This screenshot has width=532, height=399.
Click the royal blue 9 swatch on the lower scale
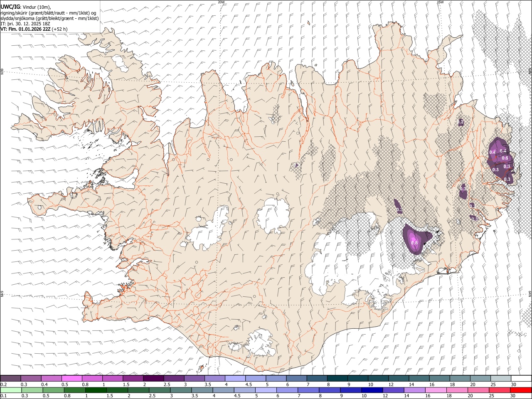[x=350, y=390]
